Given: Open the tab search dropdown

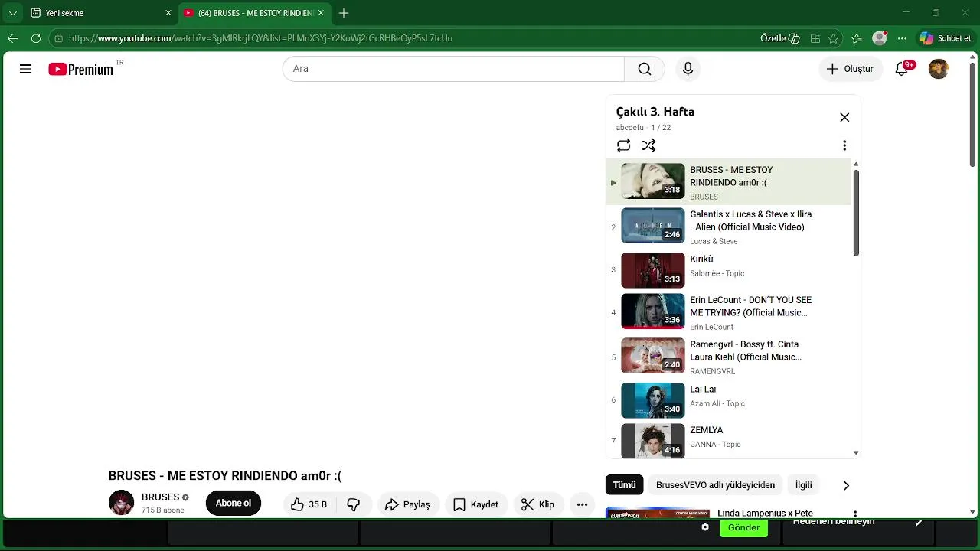Looking at the screenshot, I should pos(12,13).
